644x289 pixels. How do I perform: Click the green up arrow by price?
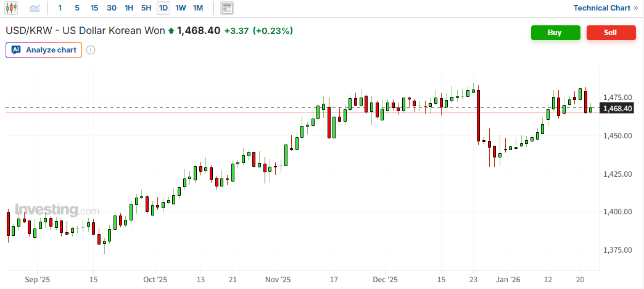[x=171, y=31]
